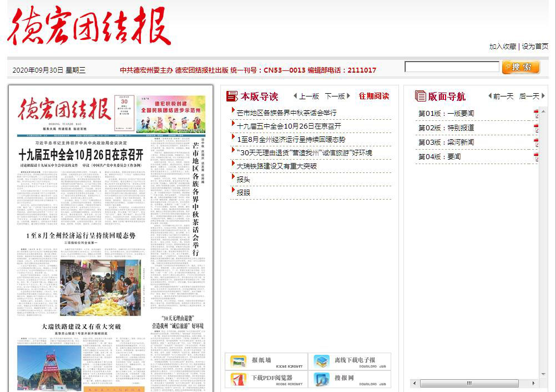Click 设为首页 link at top right
This screenshot has width=556, height=392.
tap(535, 47)
